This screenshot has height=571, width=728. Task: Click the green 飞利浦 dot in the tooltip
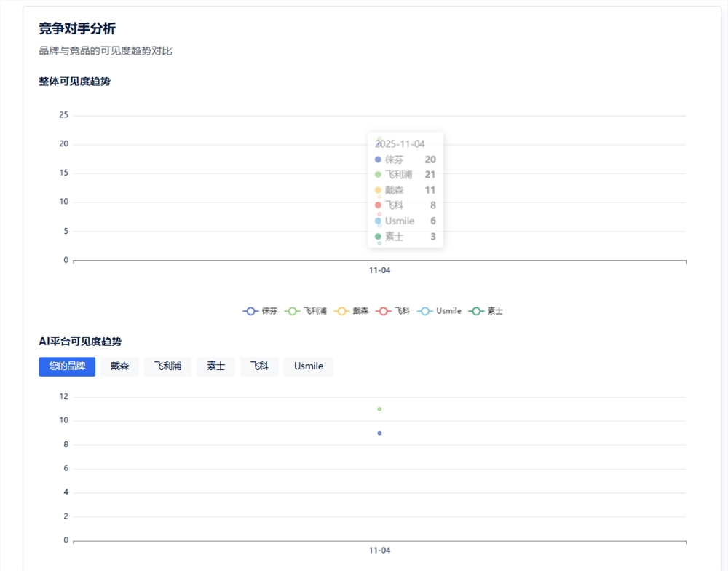[x=379, y=175]
